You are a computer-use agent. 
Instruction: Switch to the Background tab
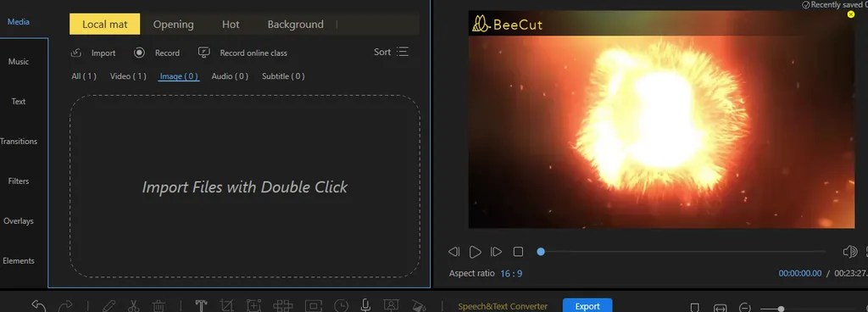[296, 25]
